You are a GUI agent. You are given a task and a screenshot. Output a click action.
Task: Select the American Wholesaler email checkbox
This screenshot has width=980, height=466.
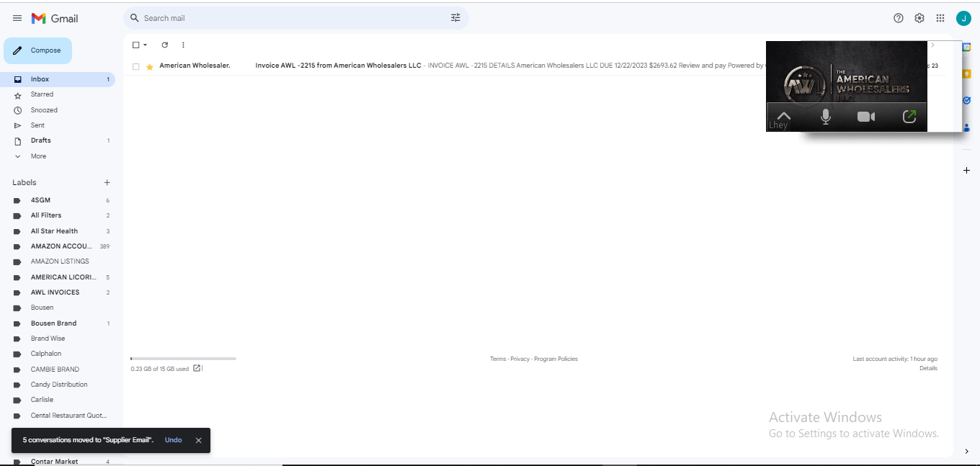tap(135, 66)
